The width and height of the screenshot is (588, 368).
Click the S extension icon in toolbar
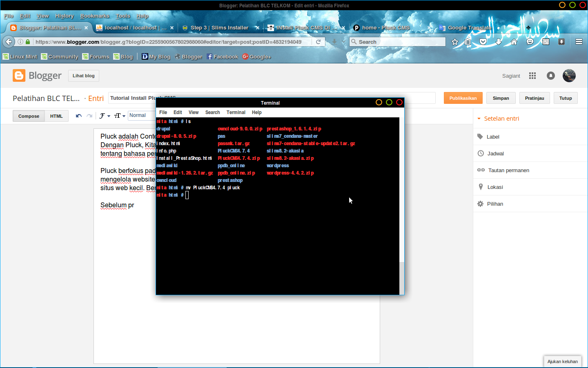pyautogui.click(x=546, y=42)
